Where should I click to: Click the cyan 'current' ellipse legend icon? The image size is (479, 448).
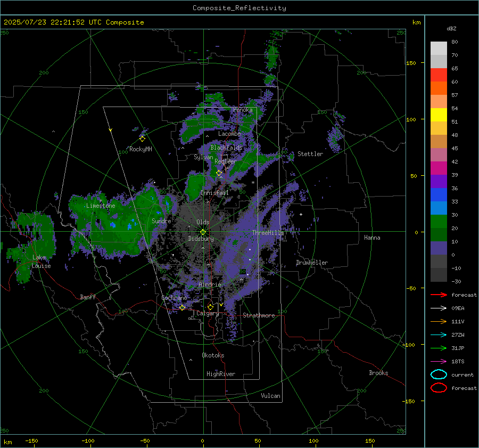439,374
